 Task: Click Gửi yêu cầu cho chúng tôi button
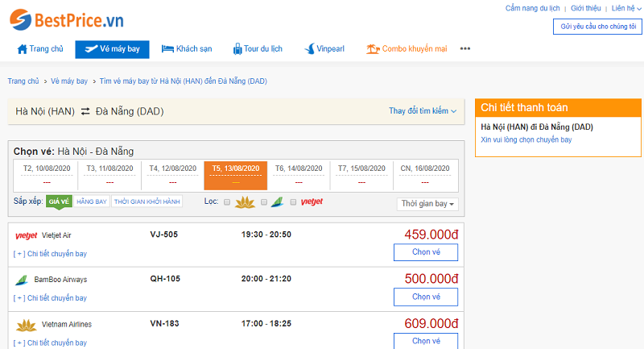click(x=598, y=27)
